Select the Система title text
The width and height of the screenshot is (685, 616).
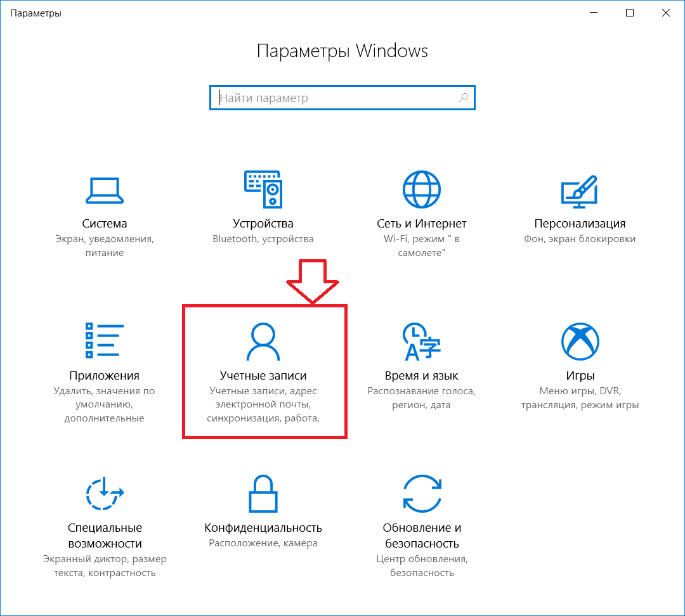tap(105, 224)
